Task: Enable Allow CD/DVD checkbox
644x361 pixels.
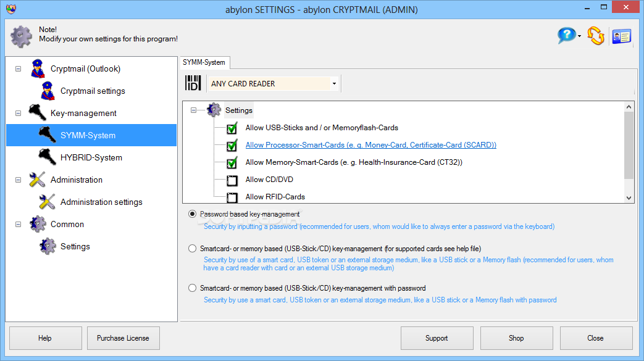Action: click(232, 180)
